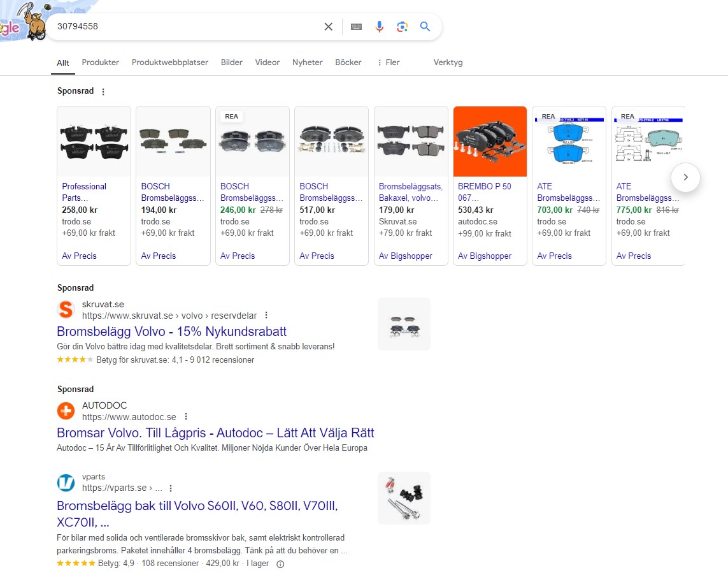Click the '+99,00 kr frakt' shipping text
The height and width of the screenshot is (575, 728).
(484, 233)
